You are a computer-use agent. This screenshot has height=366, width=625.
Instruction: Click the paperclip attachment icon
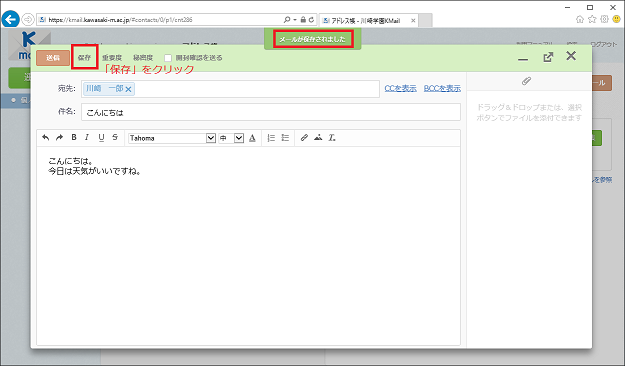(x=526, y=81)
